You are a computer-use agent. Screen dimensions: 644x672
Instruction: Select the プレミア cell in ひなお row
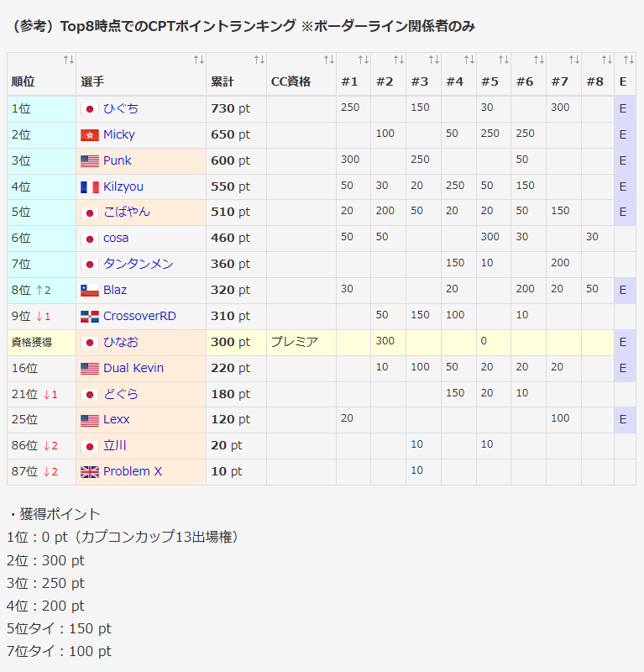(301, 343)
